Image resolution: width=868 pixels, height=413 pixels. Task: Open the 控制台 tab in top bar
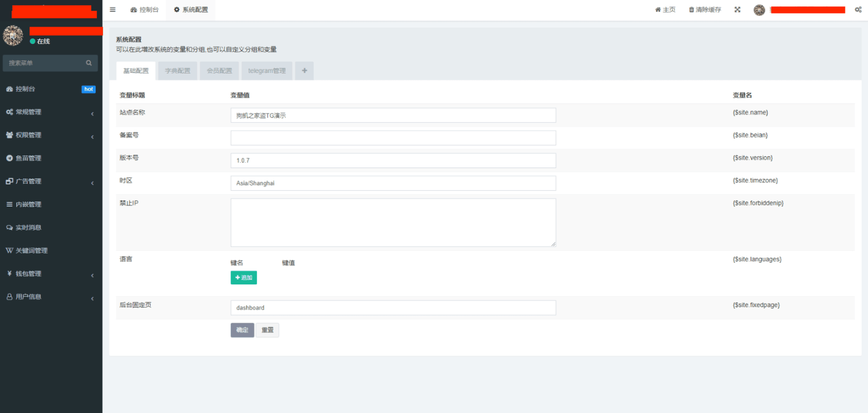tap(145, 10)
